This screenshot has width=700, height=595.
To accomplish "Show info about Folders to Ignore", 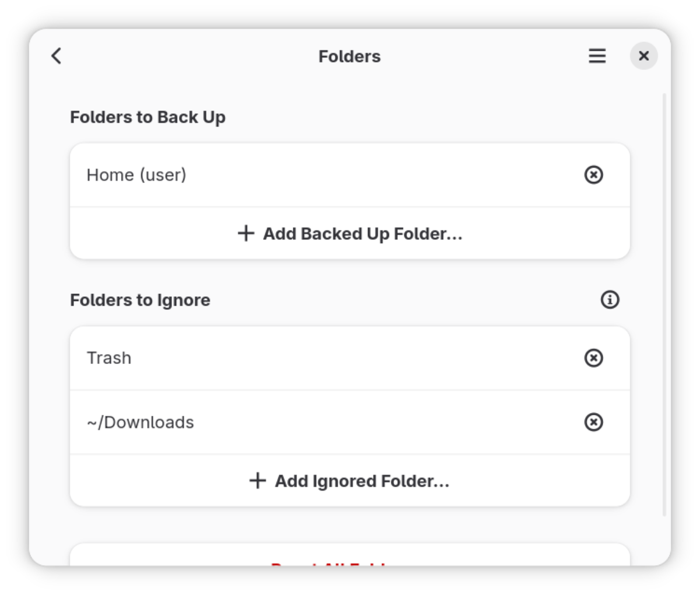I will pos(610,300).
